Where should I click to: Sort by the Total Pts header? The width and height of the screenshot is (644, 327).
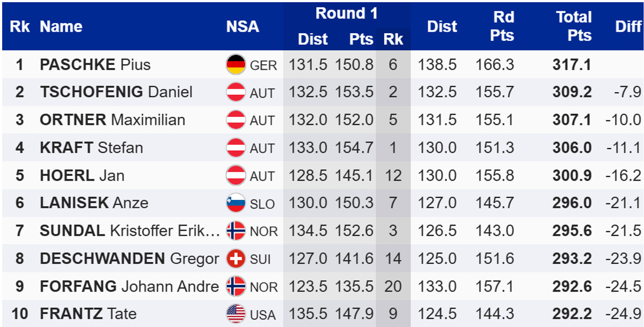pyautogui.click(x=573, y=26)
